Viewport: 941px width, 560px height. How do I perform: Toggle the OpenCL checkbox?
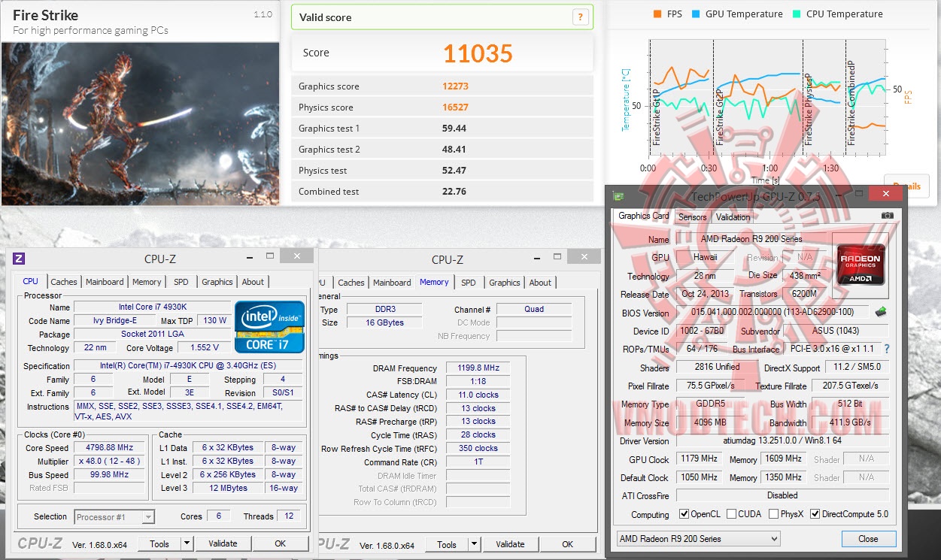[684, 514]
